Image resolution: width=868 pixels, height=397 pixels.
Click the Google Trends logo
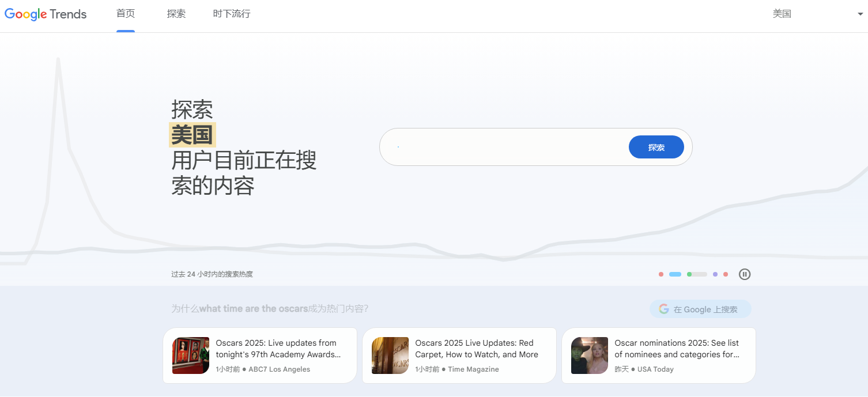click(x=45, y=14)
